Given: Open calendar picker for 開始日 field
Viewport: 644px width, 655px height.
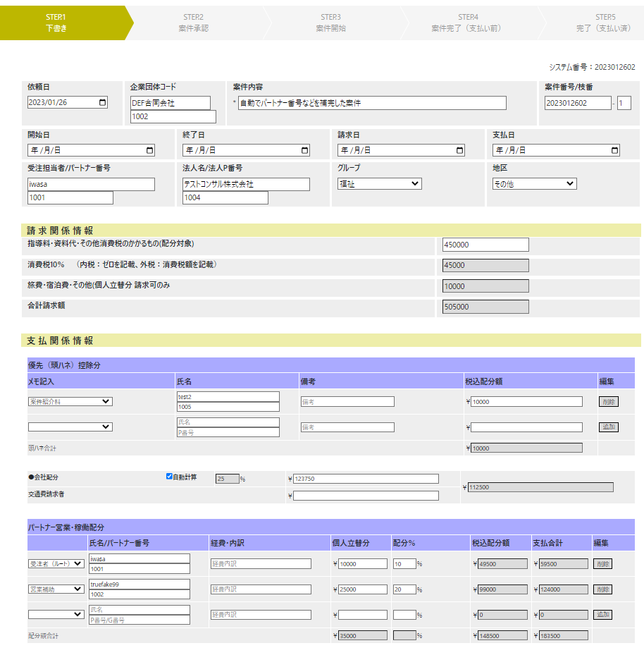Looking at the screenshot, I should tap(149, 150).
